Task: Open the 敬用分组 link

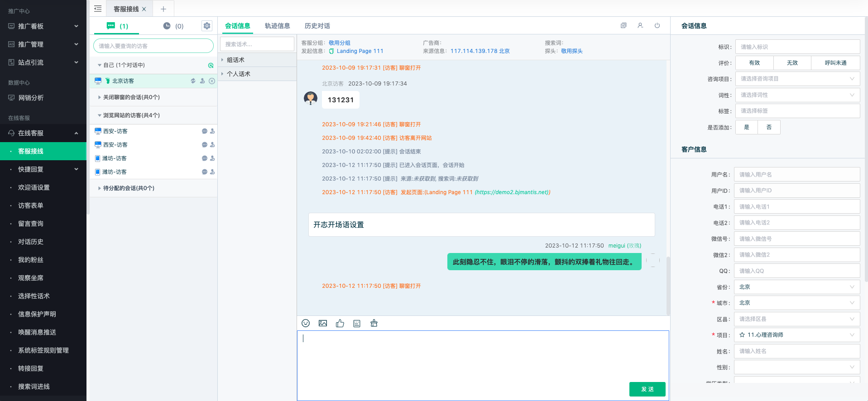Action: point(340,43)
